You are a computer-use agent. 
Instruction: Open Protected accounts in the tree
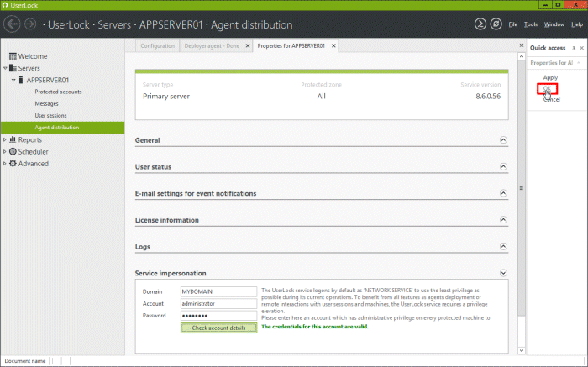coord(58,92)
